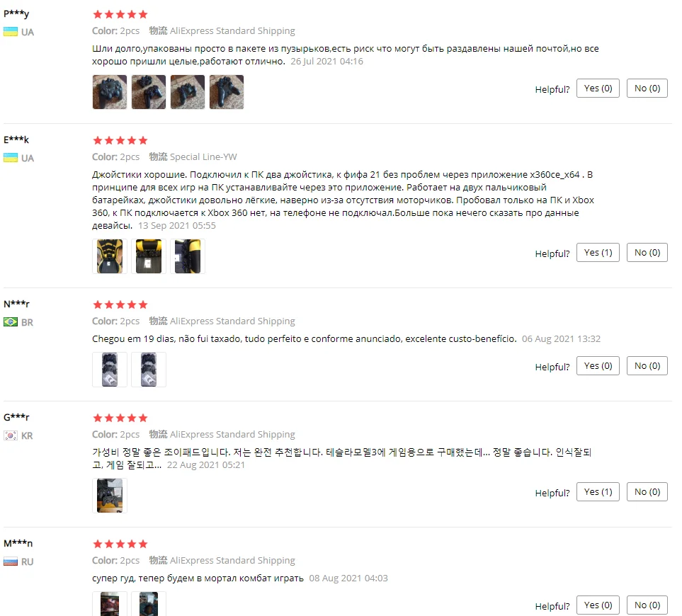Click the Ukraine flag icon next to P***y
682x616 pixels.
coord(11,32)
